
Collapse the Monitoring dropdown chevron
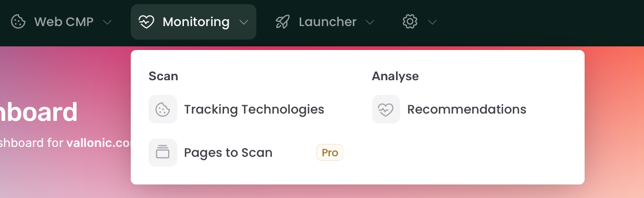click(244, 22)
